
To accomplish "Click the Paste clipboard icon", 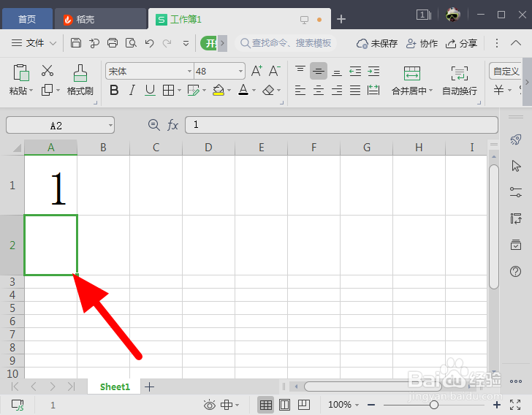I will click(20, 72).
